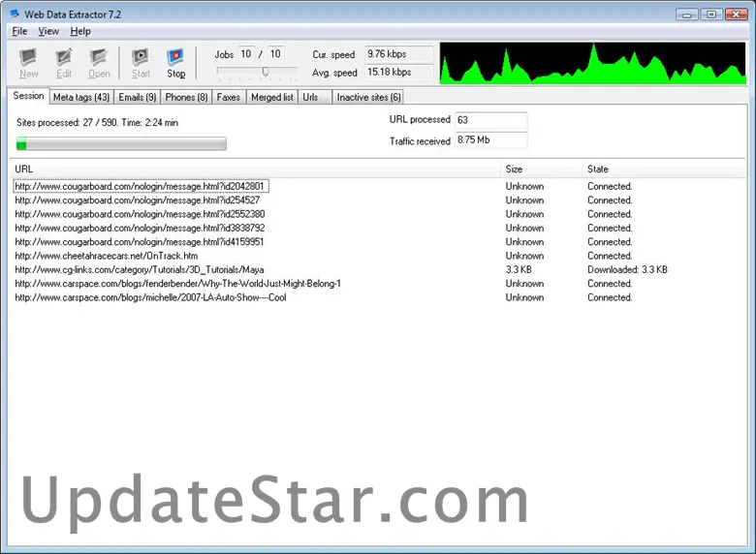756x554 pixels.
Task: Click the sites processed progress bar
Action: (x=121, y=143)
